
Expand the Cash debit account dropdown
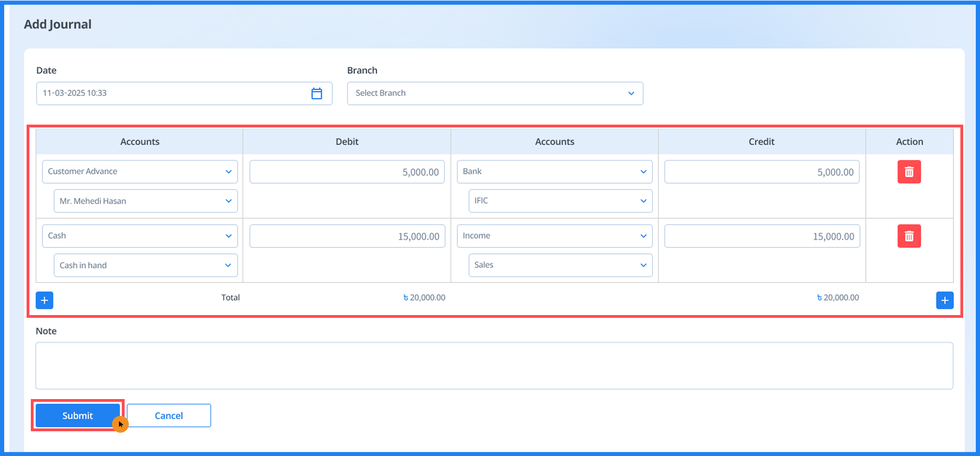pyautogui.click(x=140, y=236)
